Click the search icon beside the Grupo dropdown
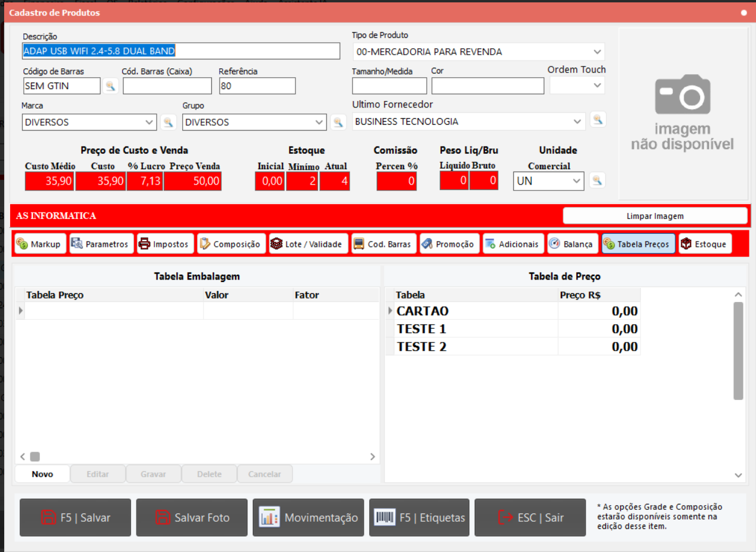This screenshot has width=756, height=552. [338, 122]
